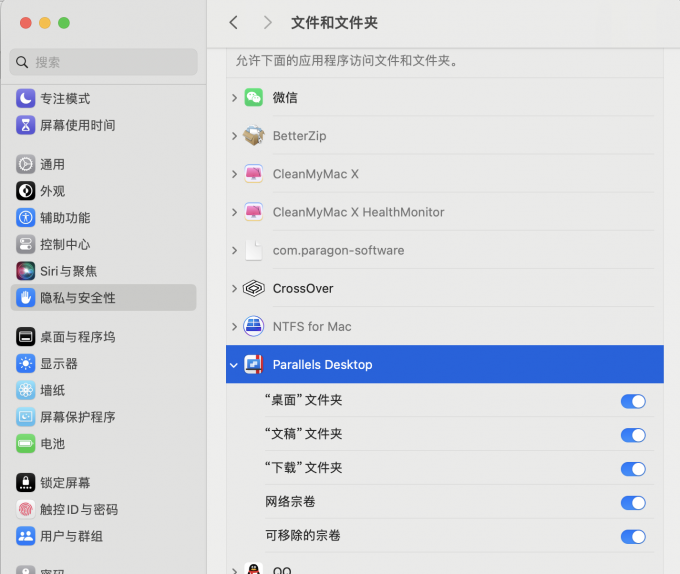Click the com.paragon-software document icon
Screen dimensions: 680x574
(254, 250)
